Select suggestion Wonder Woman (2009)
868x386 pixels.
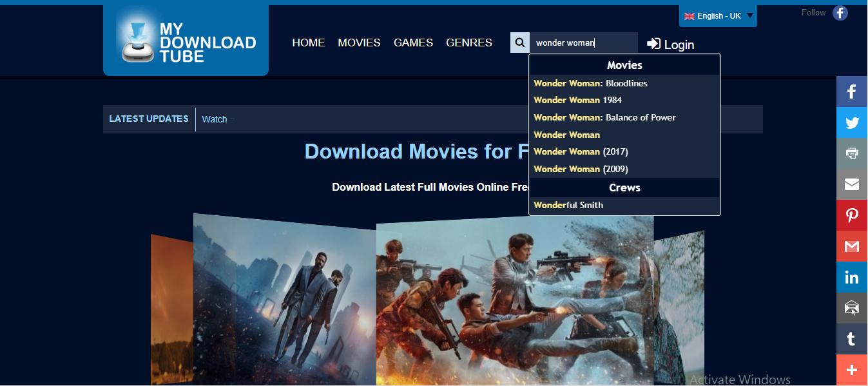[624, 169]
